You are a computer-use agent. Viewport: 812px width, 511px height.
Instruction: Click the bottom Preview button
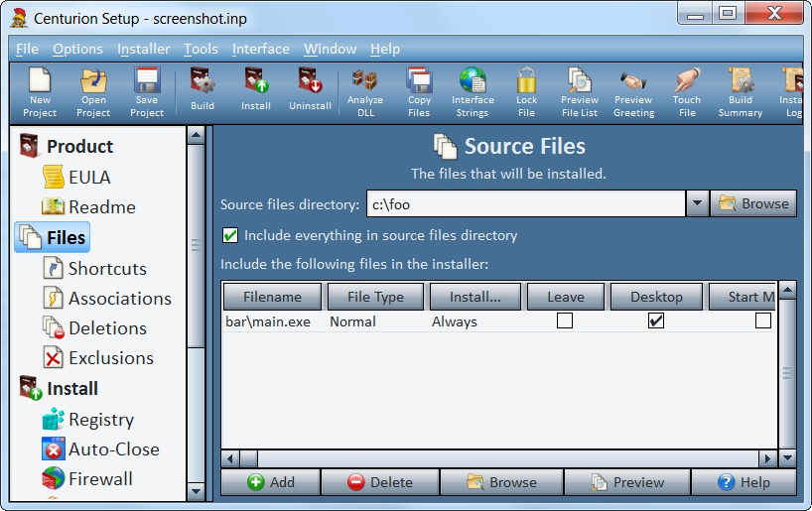pyautogui.click(x=627, y=482)
